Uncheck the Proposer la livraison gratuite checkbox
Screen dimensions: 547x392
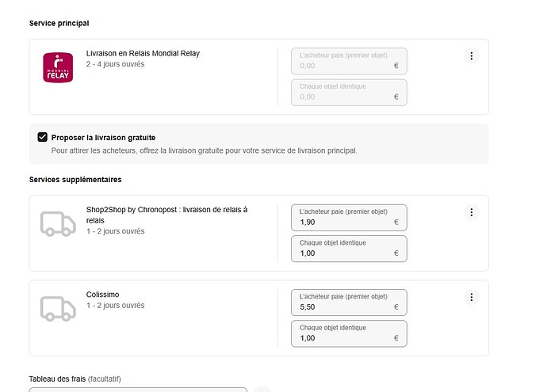pos(43,137)
